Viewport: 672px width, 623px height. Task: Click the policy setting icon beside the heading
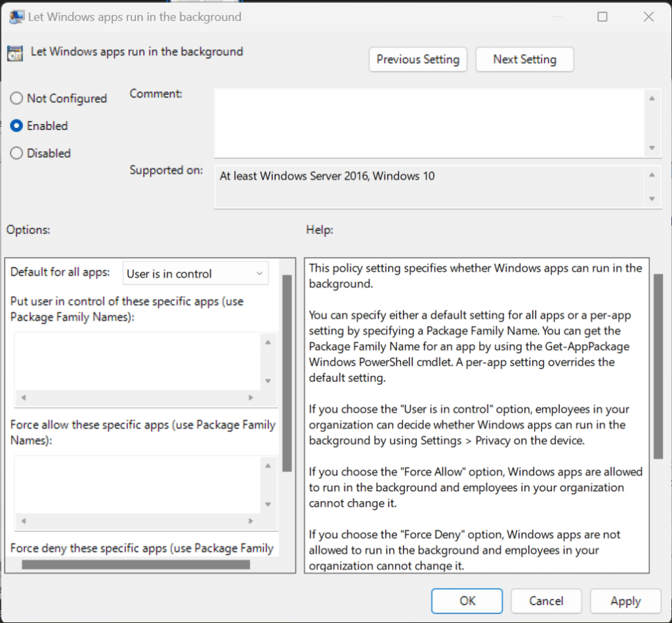pyautogui.click(x=15, y=53)
